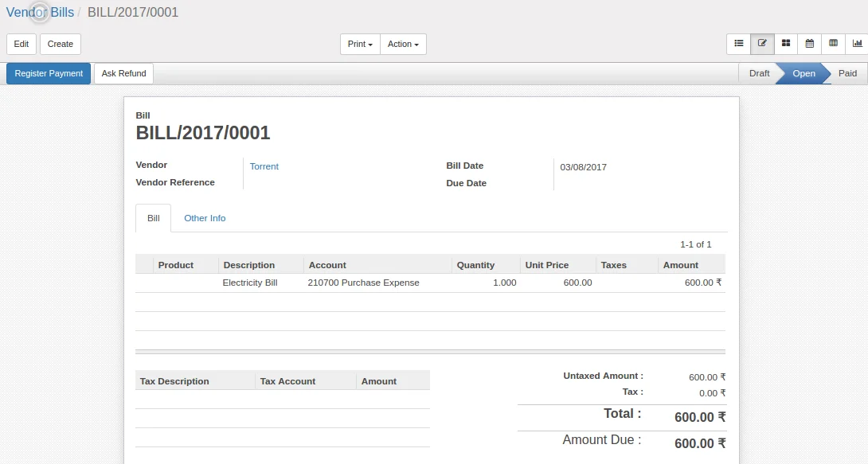Select the Bill tab
868x464 pixels.
coord(154,218)
